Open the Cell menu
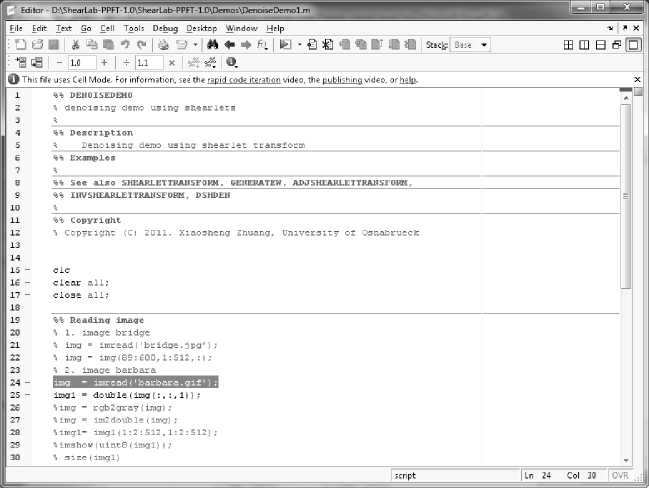The height and width of the screenshot is (488, 649). [x=107, y=28]
